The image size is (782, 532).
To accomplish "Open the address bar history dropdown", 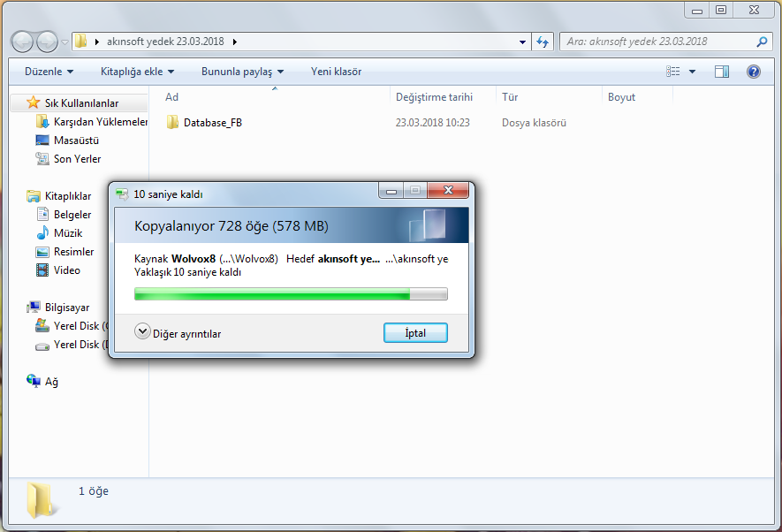I will click(x=522, y=42).
